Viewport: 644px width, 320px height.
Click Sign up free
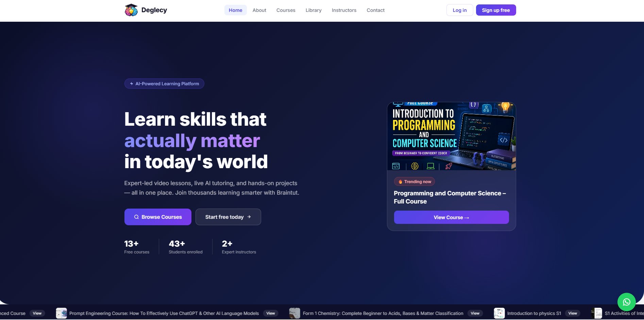pyautogui.click(x=496, y=10)
